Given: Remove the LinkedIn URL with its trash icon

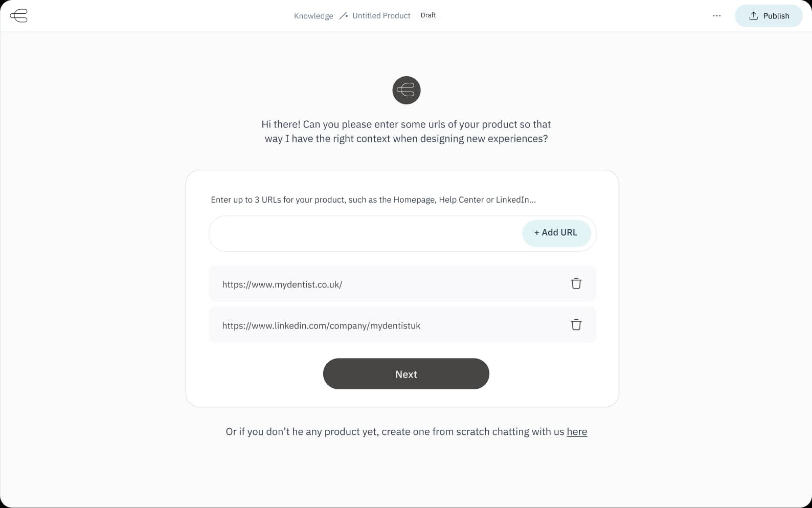Looking at the screenshot, I should pos(576,325).
